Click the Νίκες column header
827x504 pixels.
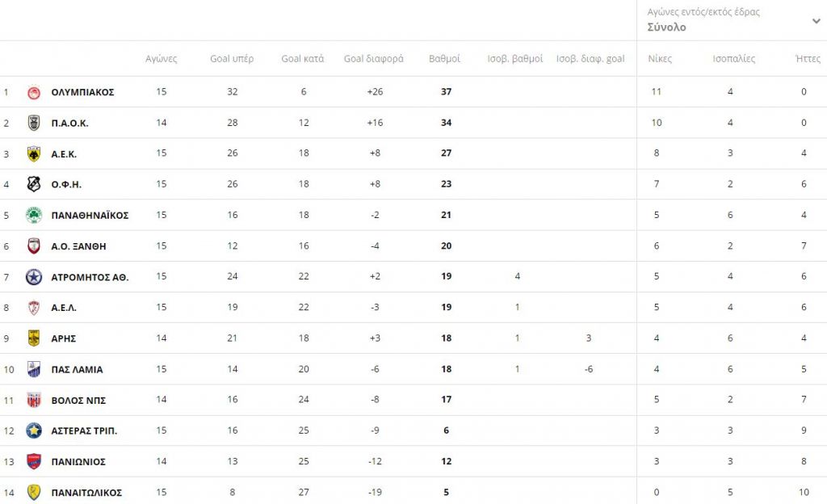(660, 59)
